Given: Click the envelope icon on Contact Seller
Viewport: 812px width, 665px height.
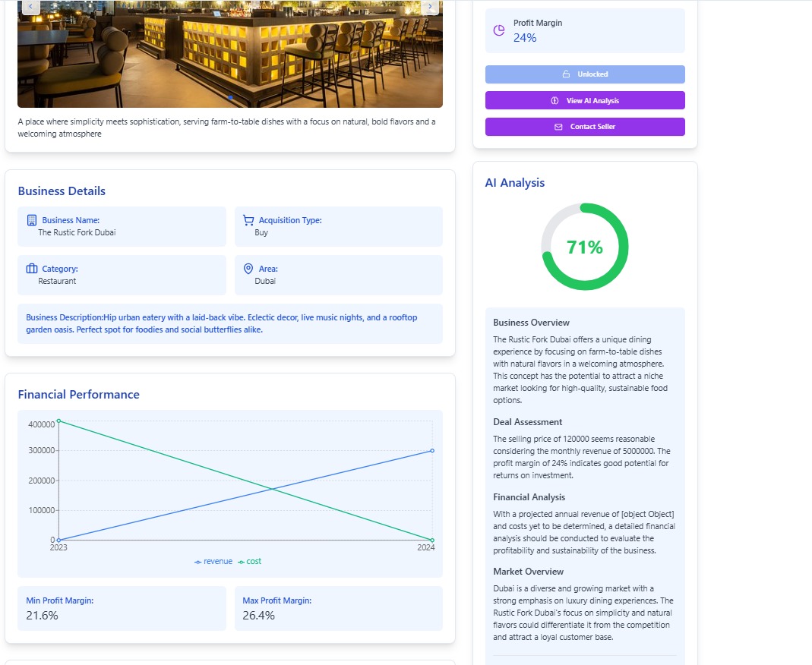Looking at the screenshot, I should coord(558,127).
